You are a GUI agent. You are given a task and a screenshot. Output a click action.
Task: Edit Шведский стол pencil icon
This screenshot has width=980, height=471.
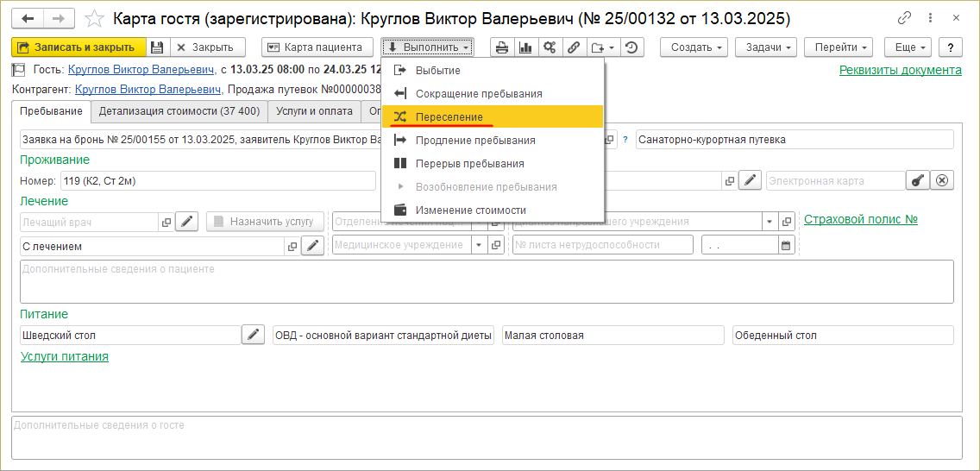pos(253,335)
